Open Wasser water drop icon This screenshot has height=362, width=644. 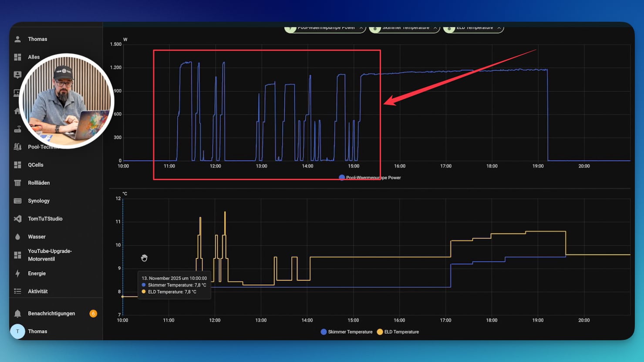click(17, 237)
